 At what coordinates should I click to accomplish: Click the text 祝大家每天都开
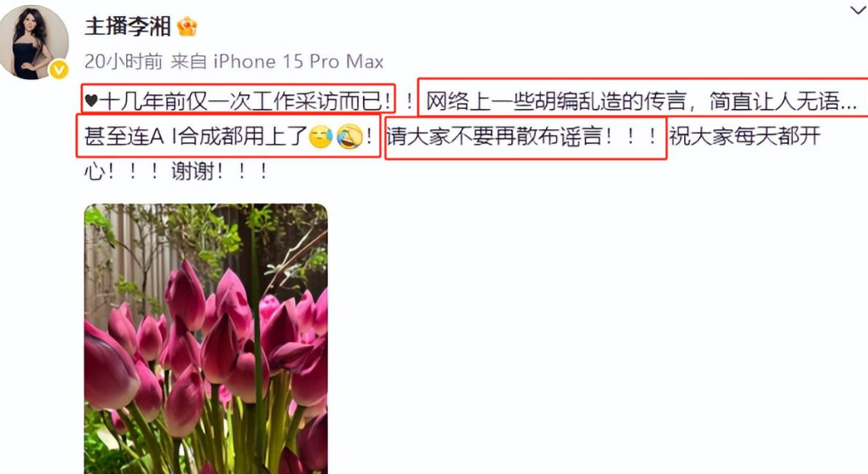click(744, 136)
